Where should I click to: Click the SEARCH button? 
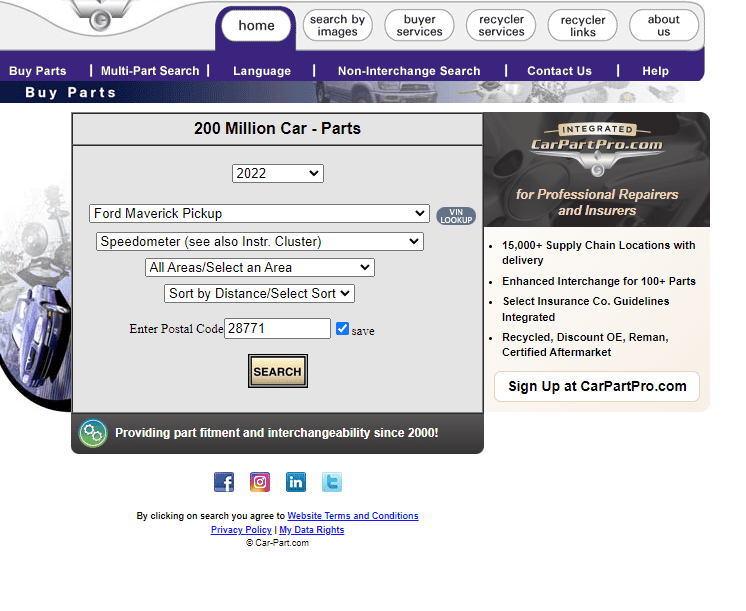(278, 371)
